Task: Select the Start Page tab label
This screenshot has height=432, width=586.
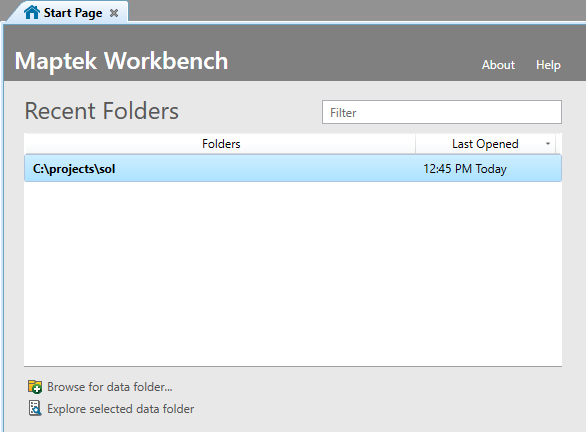Action: click(73, 13)
